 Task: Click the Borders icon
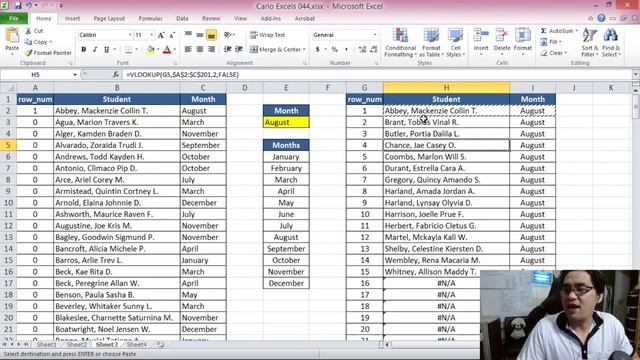click(x=128, y=50)
